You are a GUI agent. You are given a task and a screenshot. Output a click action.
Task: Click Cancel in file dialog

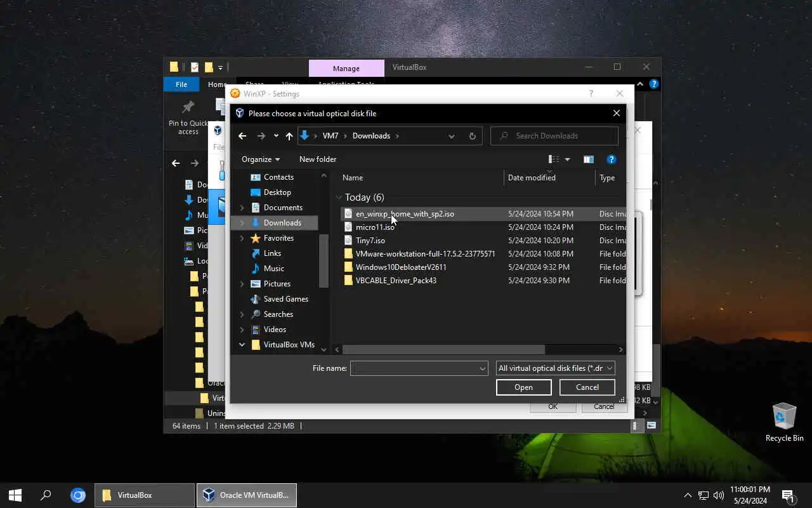point(587,387)
